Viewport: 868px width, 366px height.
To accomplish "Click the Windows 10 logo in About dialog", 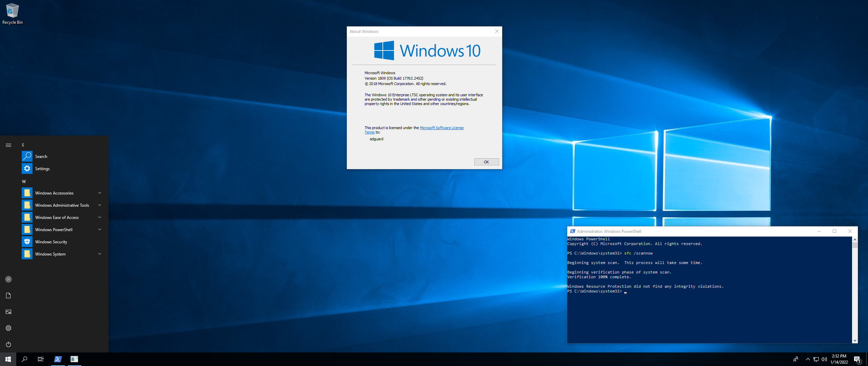I will 427,50.
